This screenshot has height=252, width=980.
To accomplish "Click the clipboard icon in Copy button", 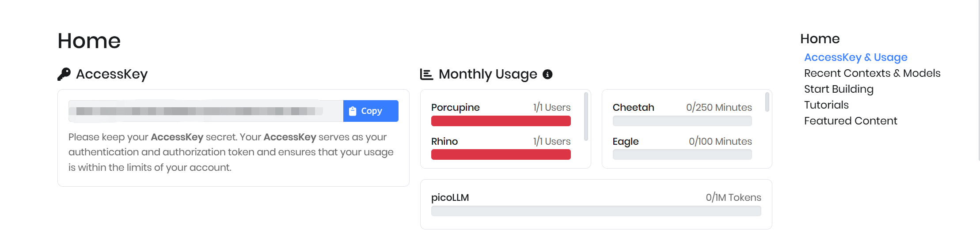I will [x=353, y=111].
